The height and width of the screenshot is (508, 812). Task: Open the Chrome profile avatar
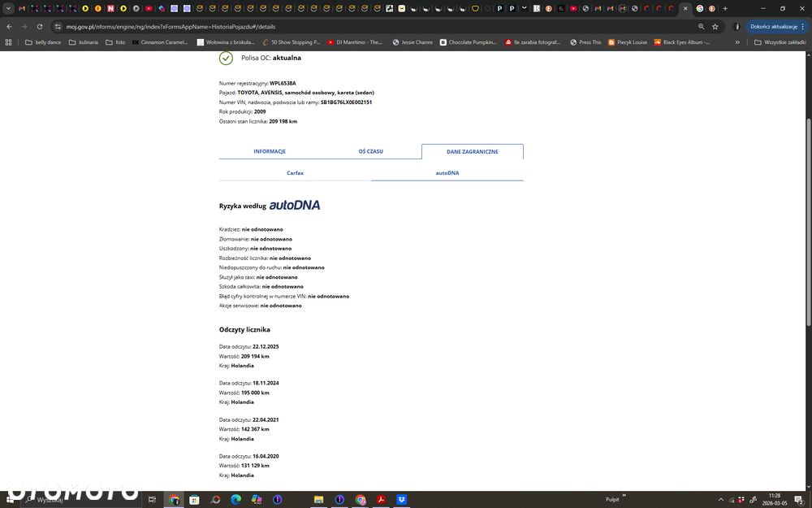pos(736,27)
